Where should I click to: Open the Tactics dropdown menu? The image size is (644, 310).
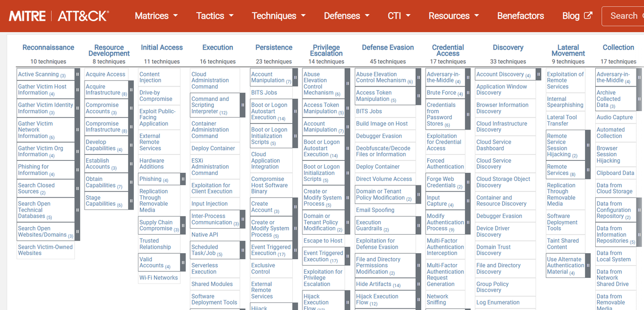coord(215,16)
